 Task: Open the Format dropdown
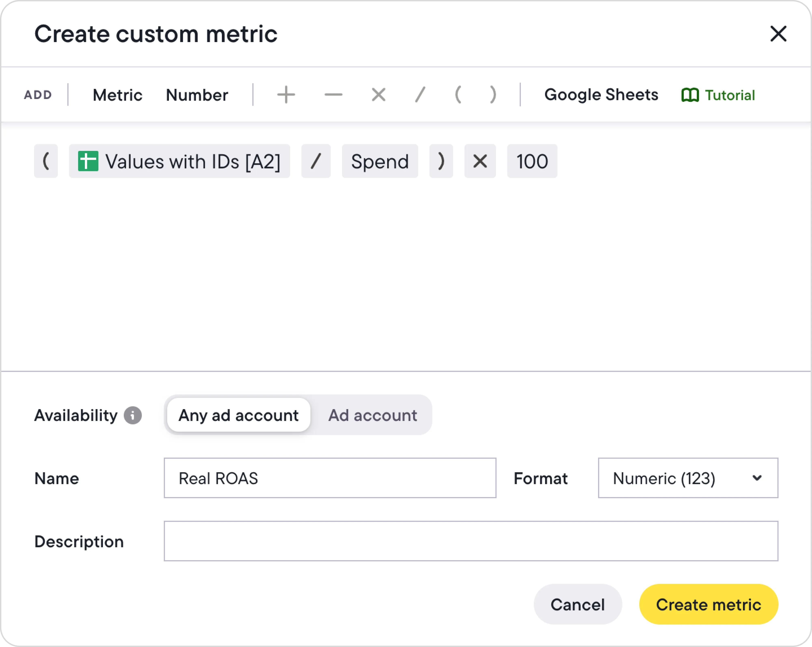(688, 478)
